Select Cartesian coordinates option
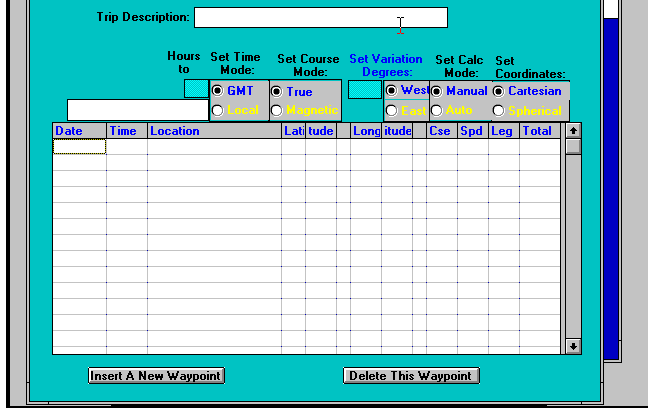The image size is (648, 408). point(498,91)
